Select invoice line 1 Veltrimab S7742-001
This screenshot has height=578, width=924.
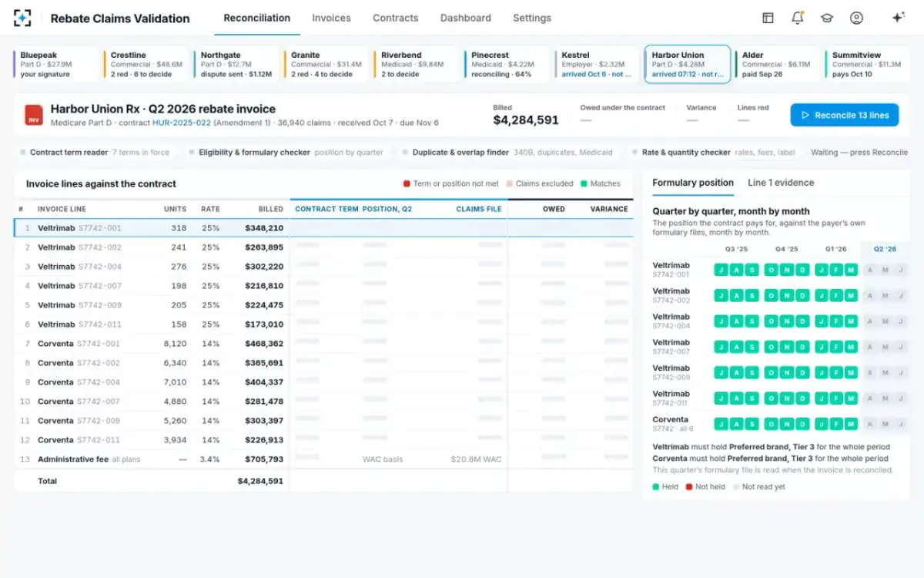(x=323, y=228)
